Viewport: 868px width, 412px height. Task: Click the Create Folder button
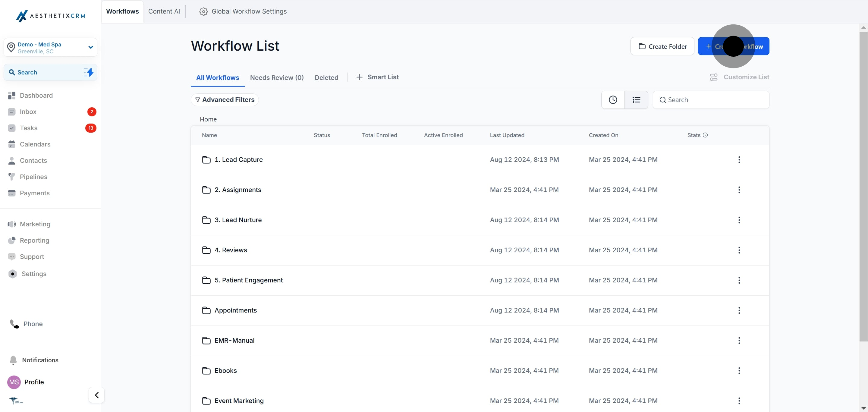662,46
